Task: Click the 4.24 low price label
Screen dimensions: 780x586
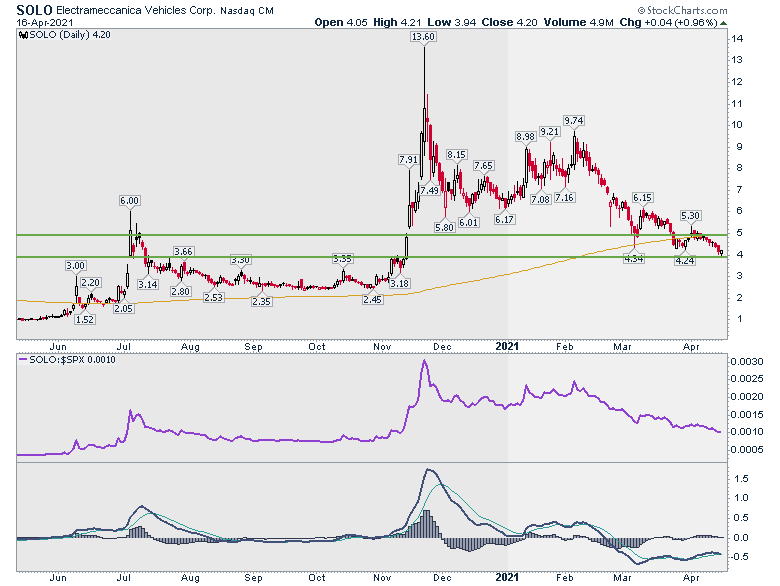Action: (x=684, y=261)
